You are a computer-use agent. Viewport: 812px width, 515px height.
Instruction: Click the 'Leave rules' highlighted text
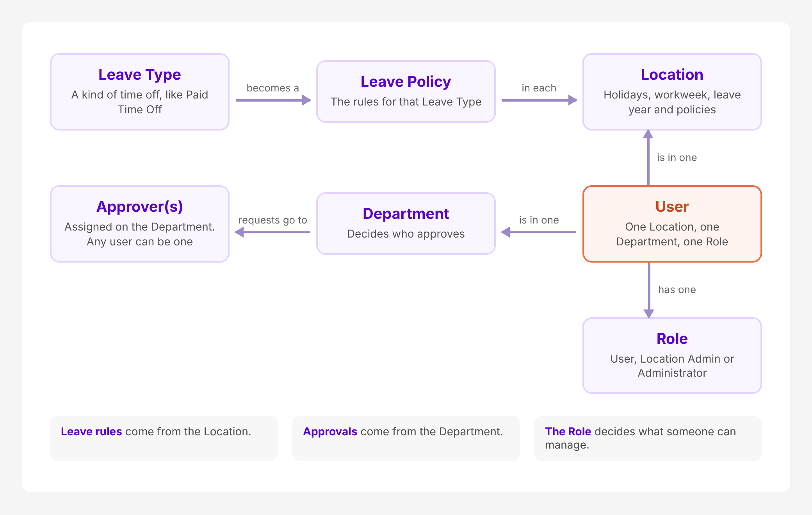[x=91, y=431]
